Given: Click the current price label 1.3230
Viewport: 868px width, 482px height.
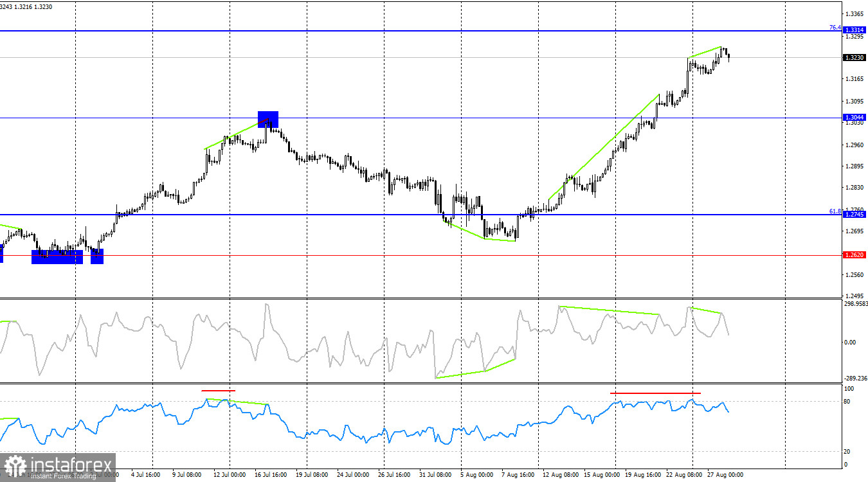Looking at the screenshot, I should click(x=854, y=57).
